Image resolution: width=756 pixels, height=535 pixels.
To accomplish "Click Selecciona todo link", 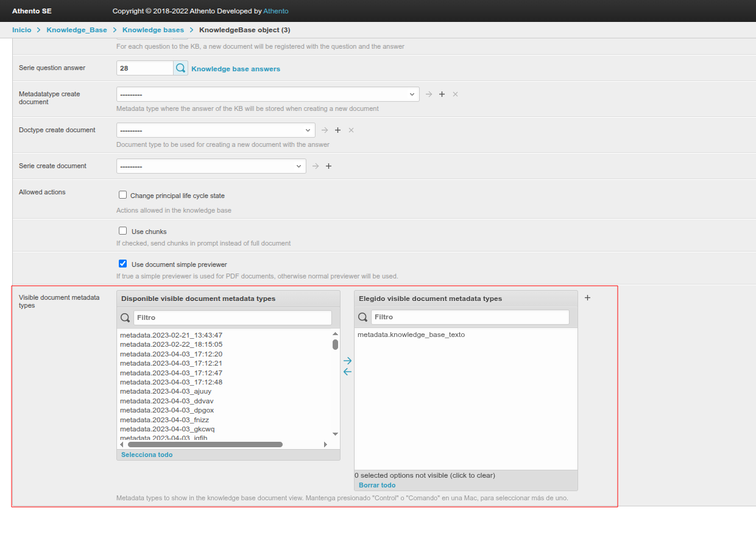I will coord(147,455).
